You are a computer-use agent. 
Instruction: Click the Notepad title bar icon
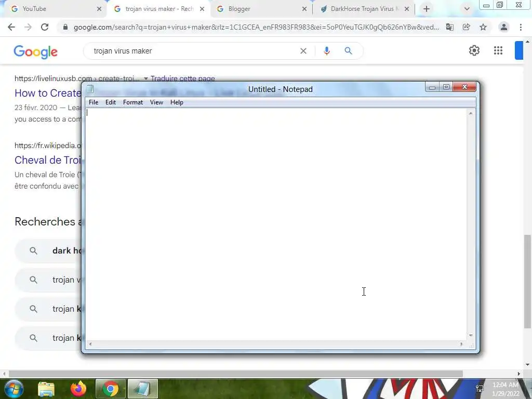(90, 89)
